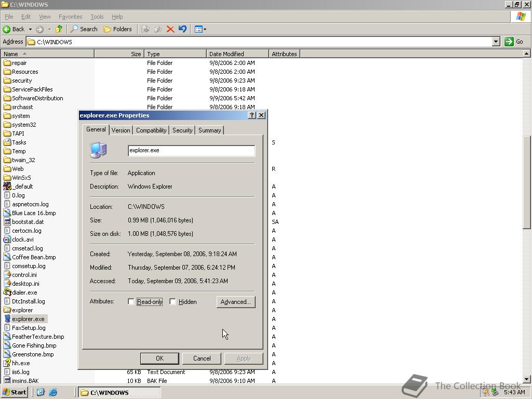Switch to the Summary tab

[x=210, y=130]
